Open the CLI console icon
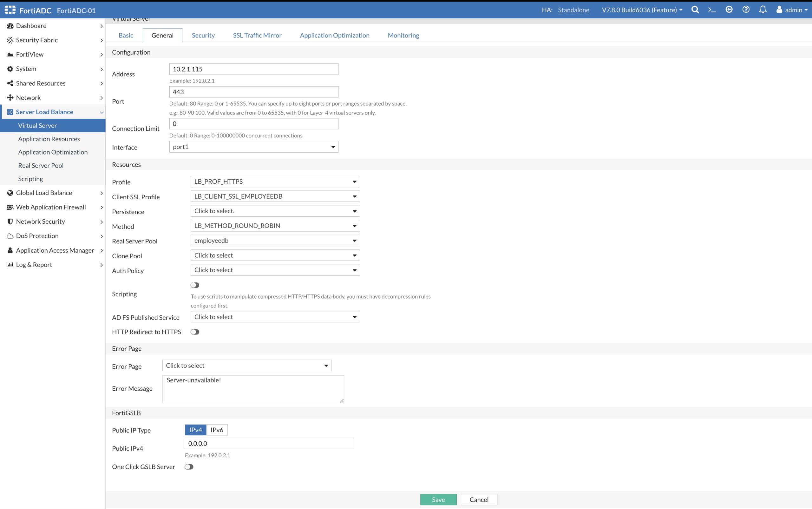The height and width of the screenshot is (509, 812). [712, 10]
